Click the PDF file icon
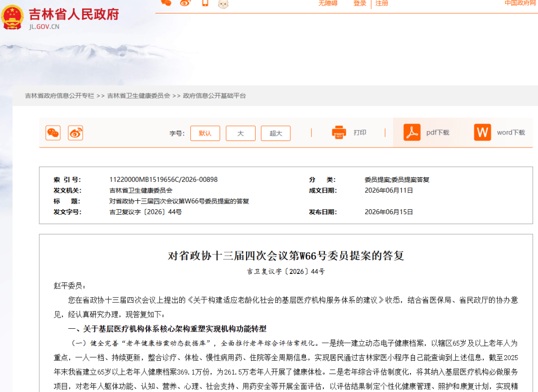 (412, 132)
